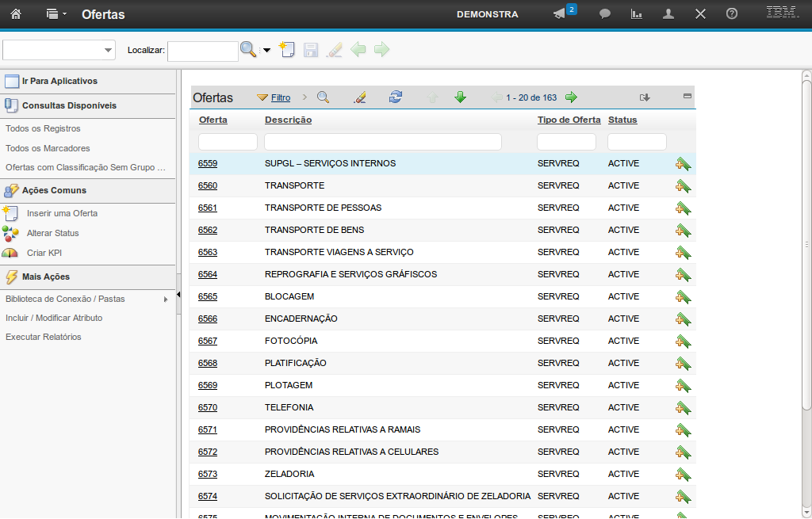Collapse the Ofertas table with minimize icon

(x=688, y=96)
